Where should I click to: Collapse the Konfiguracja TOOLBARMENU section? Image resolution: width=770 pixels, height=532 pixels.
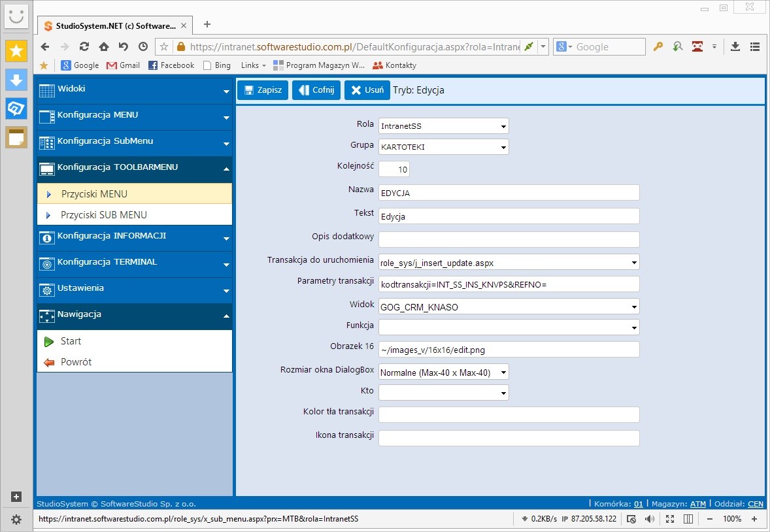135,169
